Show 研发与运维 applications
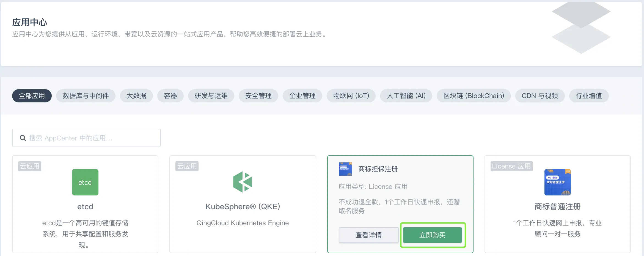Viewport: 644px width, 256px height. [x=211, y=96]
